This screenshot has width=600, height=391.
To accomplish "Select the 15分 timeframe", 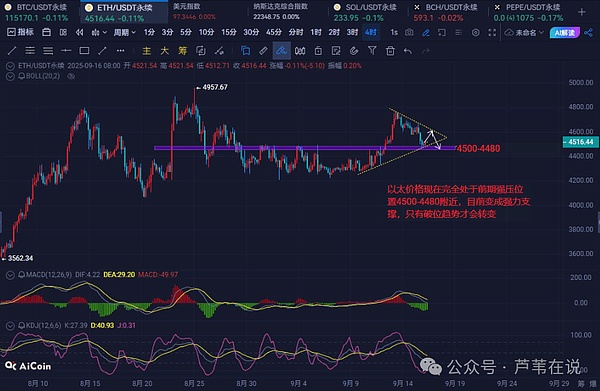I will (x=229, y=33).
